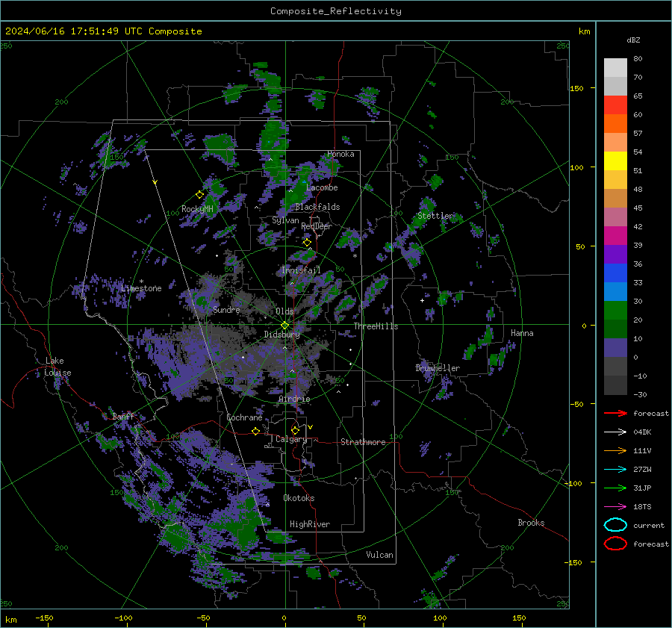The height and width of the screenshot is (628, 672).
Task: Click the dBZ legend heading
Action: (x=633, y=40)
